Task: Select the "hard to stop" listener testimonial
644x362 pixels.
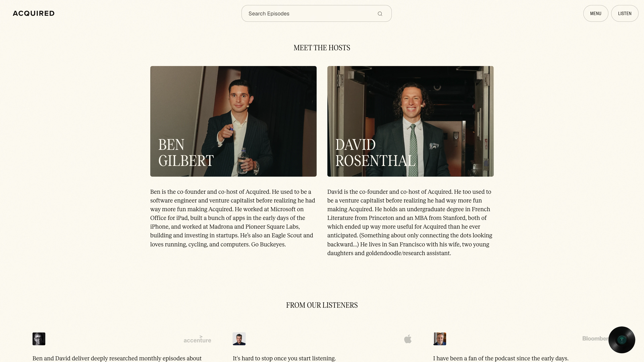Action: tap(284, 358)
